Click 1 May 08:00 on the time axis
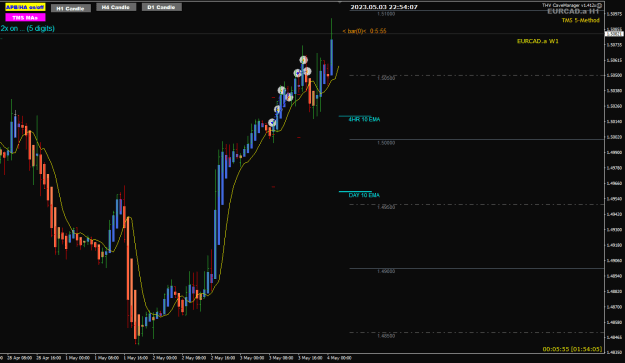 [x=107, y=358]
